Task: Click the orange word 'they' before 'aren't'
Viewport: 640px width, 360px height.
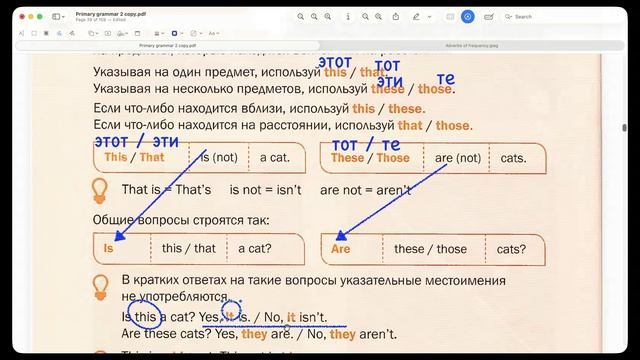Action: 342,334
